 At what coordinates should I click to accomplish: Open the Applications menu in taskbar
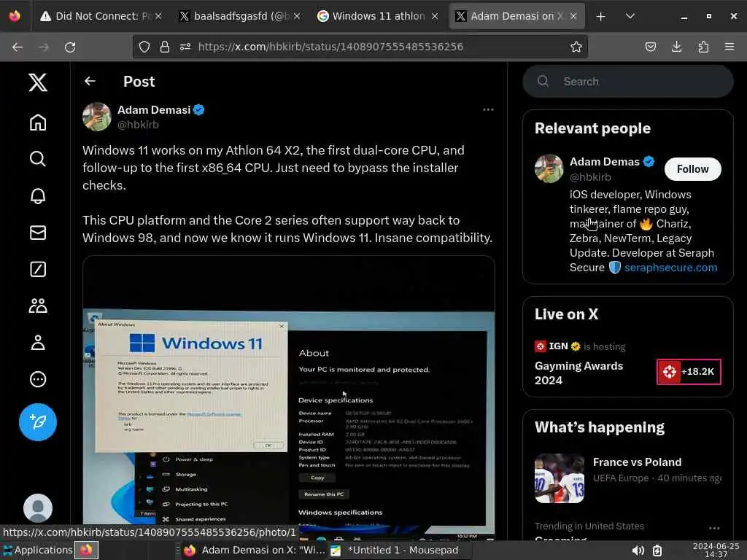[x=37, y=550]
